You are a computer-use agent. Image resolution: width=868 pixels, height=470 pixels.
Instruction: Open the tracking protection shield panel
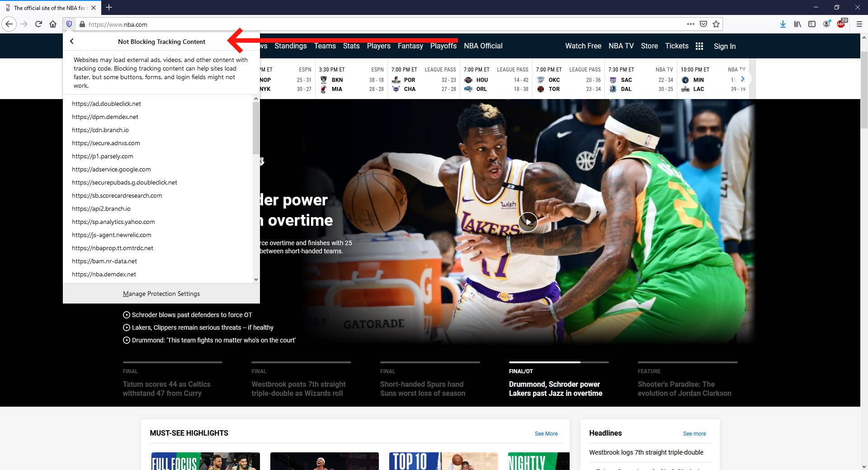pos(69,24)
